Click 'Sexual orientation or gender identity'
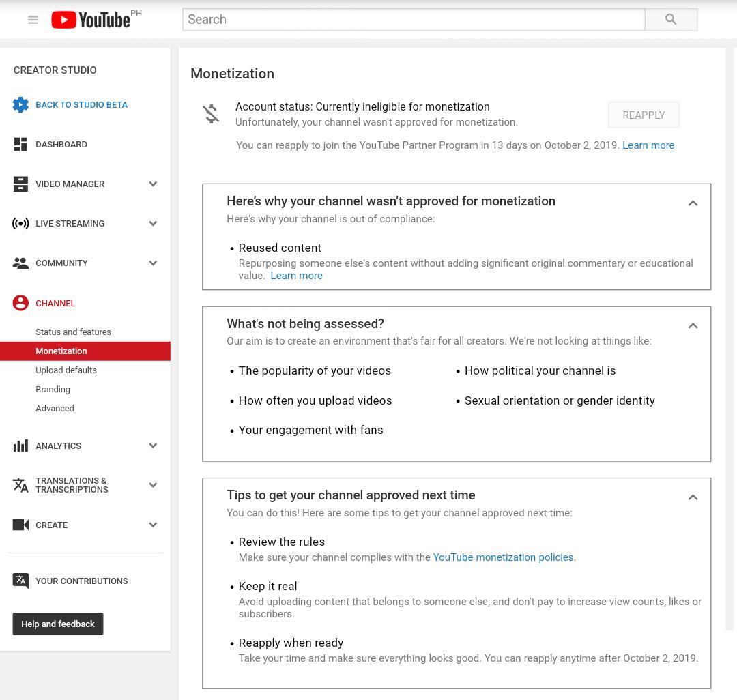Image resolution: width=737 pixels, height=700 pixels. [x=560, y=400]
